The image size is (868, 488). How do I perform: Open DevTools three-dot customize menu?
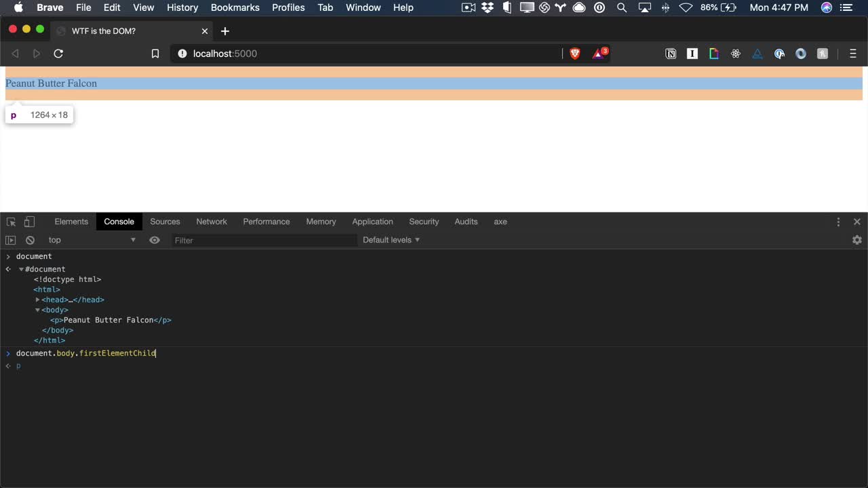838,222
